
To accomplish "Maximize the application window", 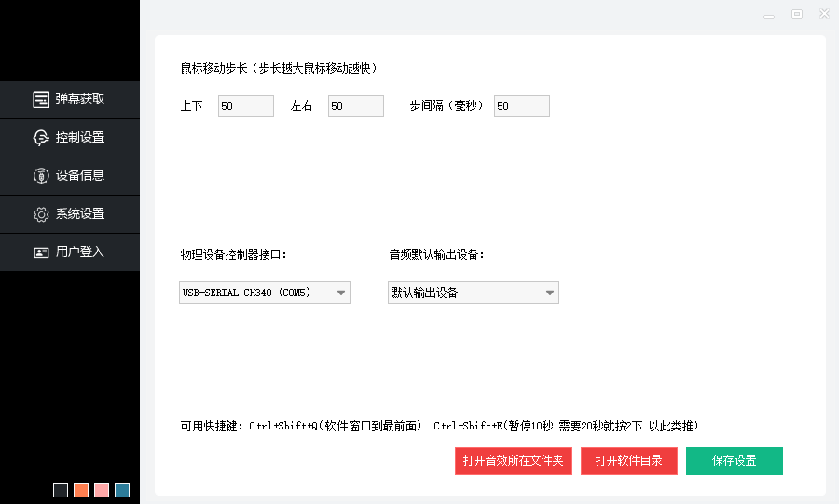I will pyautogui.click(x=797, y=14).
